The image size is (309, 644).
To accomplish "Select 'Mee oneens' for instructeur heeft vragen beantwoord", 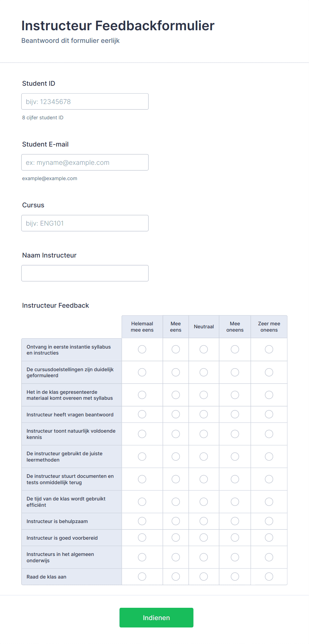I will tap(235, 414).
